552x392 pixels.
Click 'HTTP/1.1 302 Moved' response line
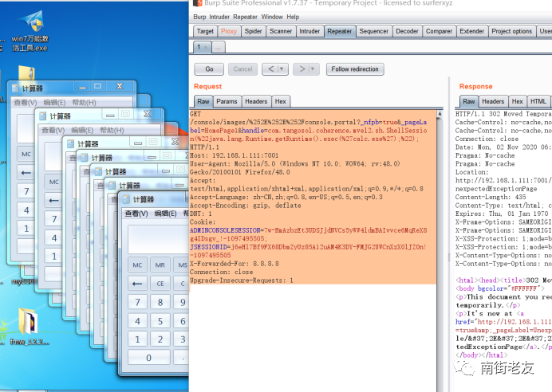(x=503, y=114)
